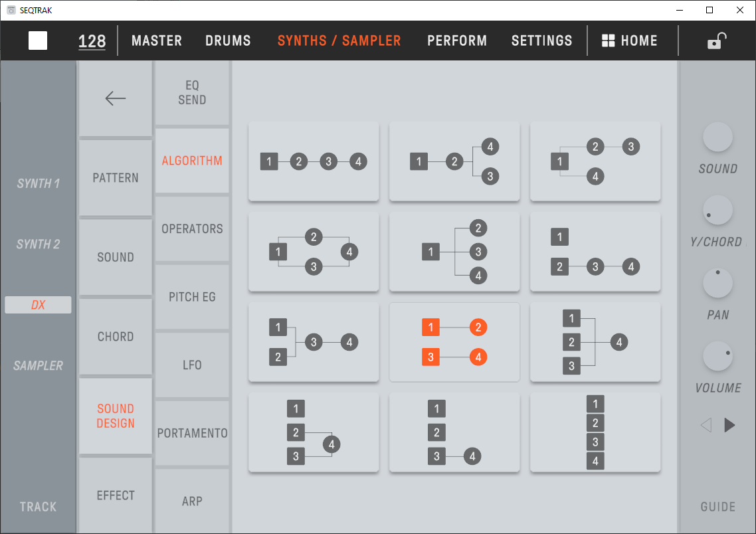Pick algorithm with operator 1 feeding 2, 3, 4
This screenshot has width=756, height=534.
click(454, 252)
